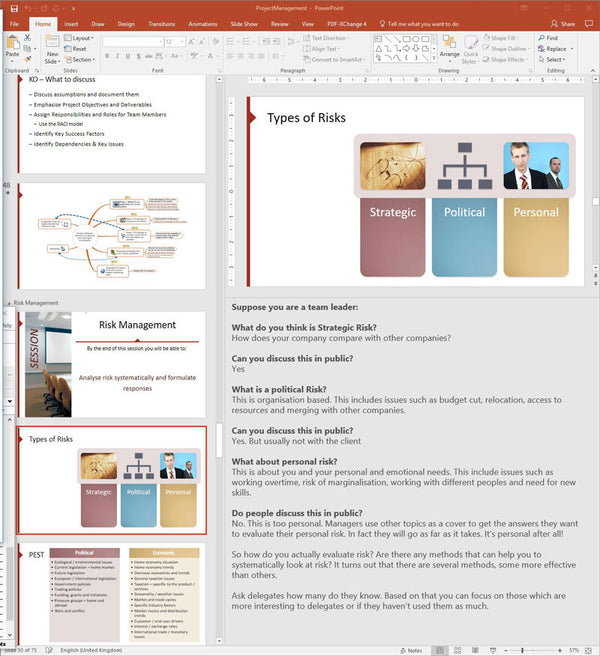The width and height of the screenshot is (600, 656).
Task: Click the Undo arrow icon
Action: coord(28,8)
